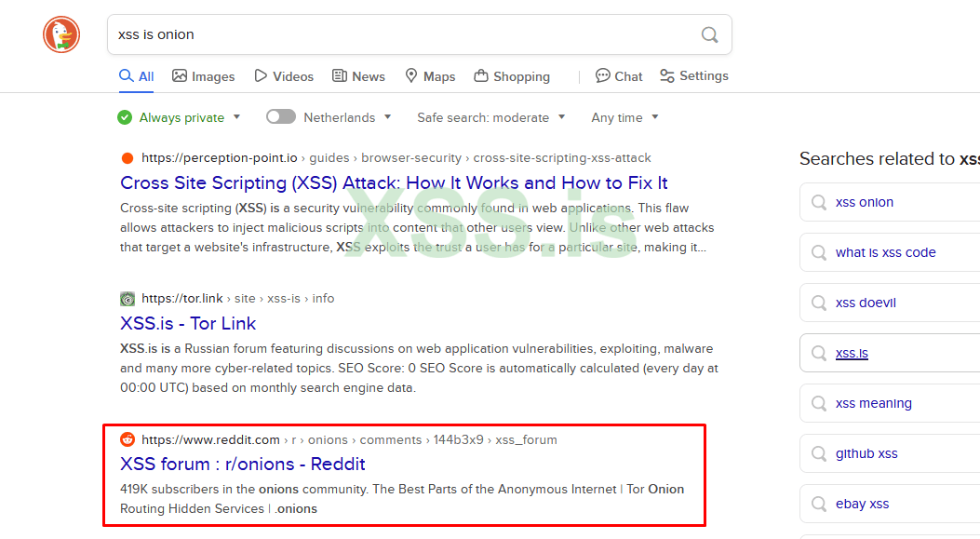Viewport: 980px width, 539px height.
Task: Click the tor.link favicon icon
Action: [x=128, y=299]
